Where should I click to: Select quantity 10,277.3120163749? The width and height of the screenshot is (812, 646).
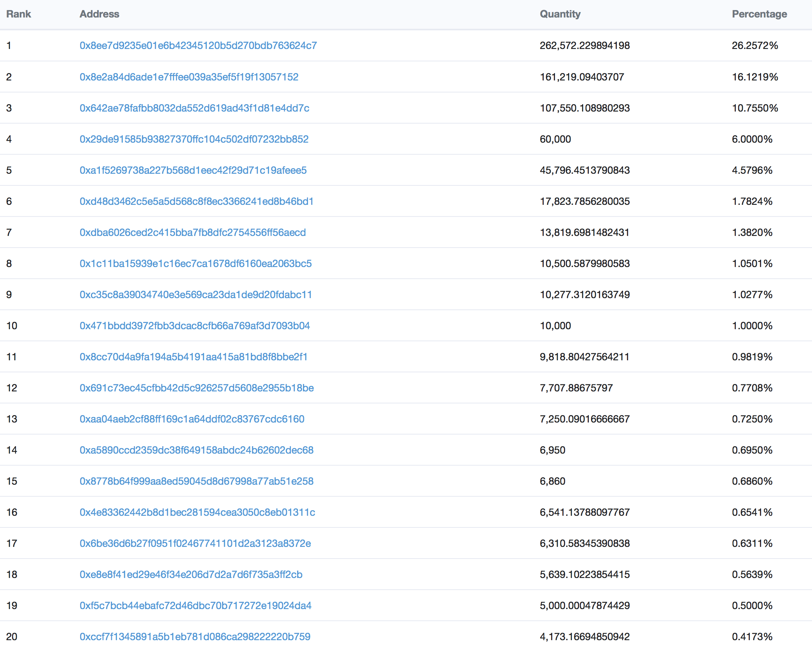(585, 295)
